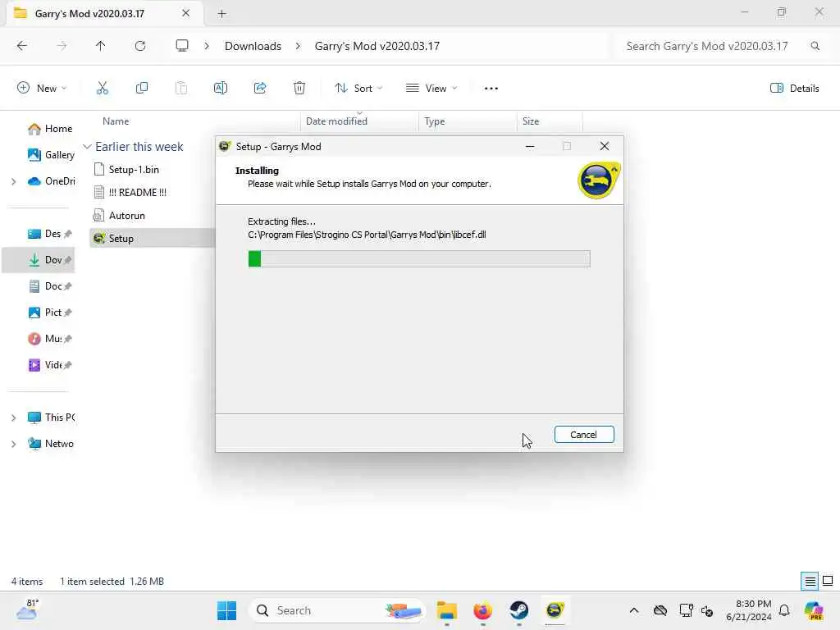The height and width of the screenshot is (630, 840).
Task: Select the Setup-1.bin file
Action: point(134,170)
